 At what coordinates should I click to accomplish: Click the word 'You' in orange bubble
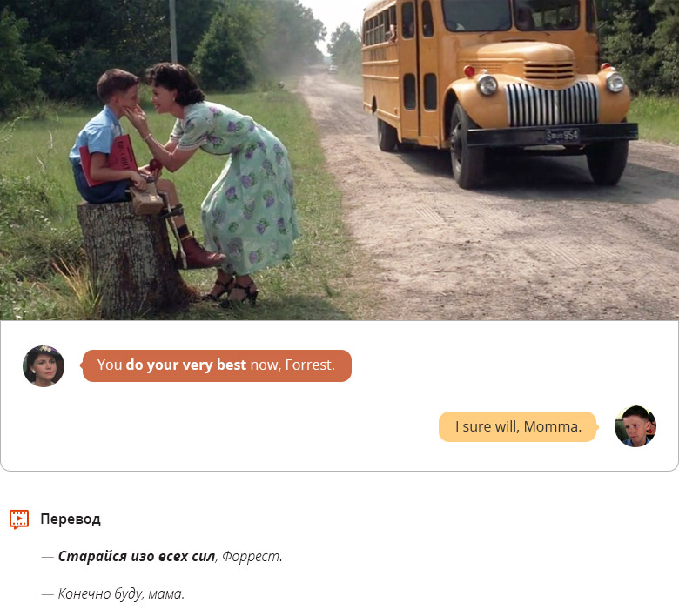pos(110,365)
